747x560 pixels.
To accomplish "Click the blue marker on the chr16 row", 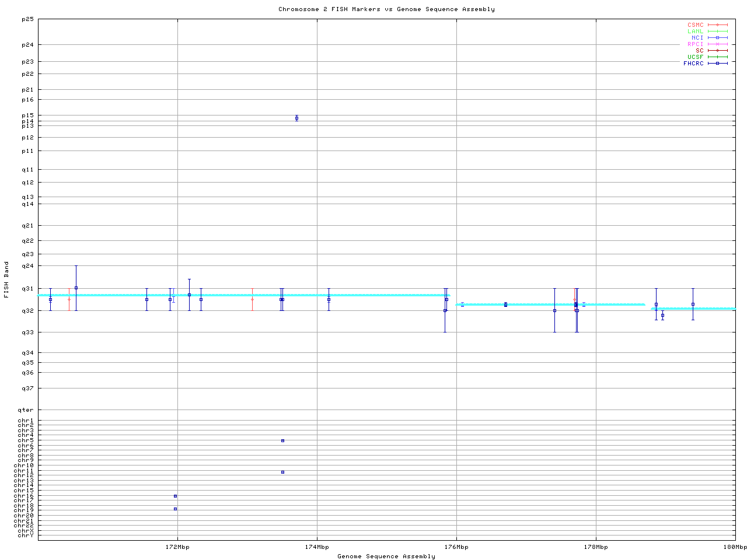I will (x=175, y=496).
